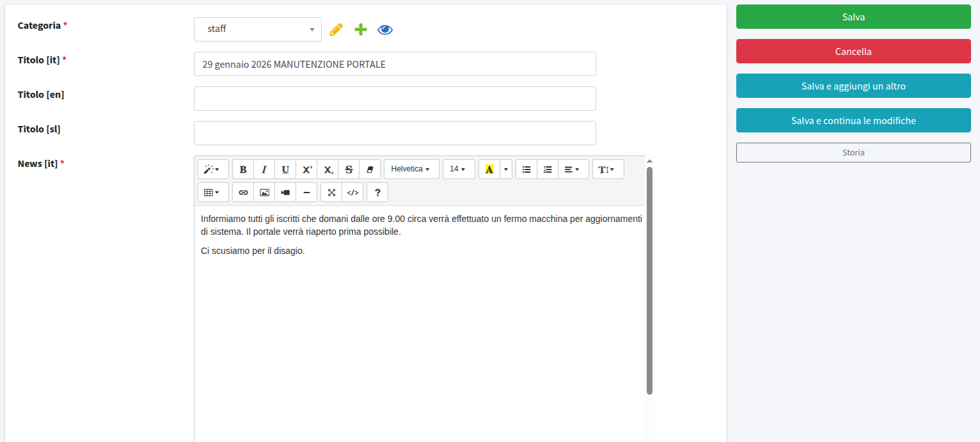Insert a hyperlink in the news text
980x442 pixels.
[x=243, y=193]
